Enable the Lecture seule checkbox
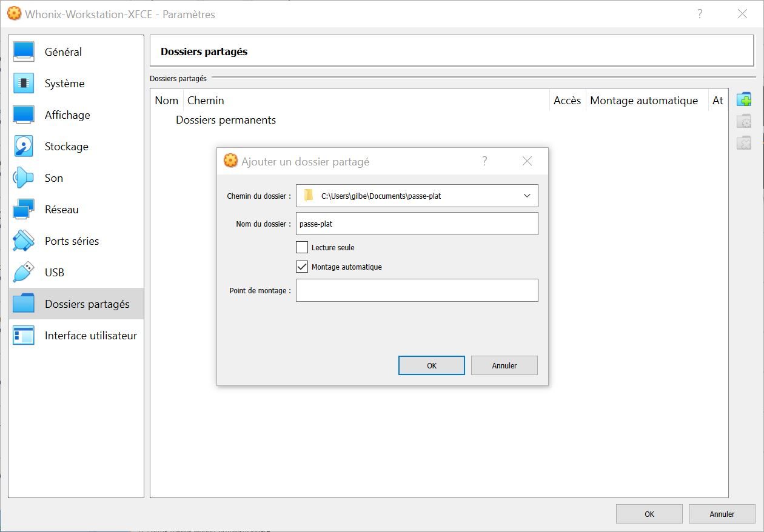 pos(302,247)
